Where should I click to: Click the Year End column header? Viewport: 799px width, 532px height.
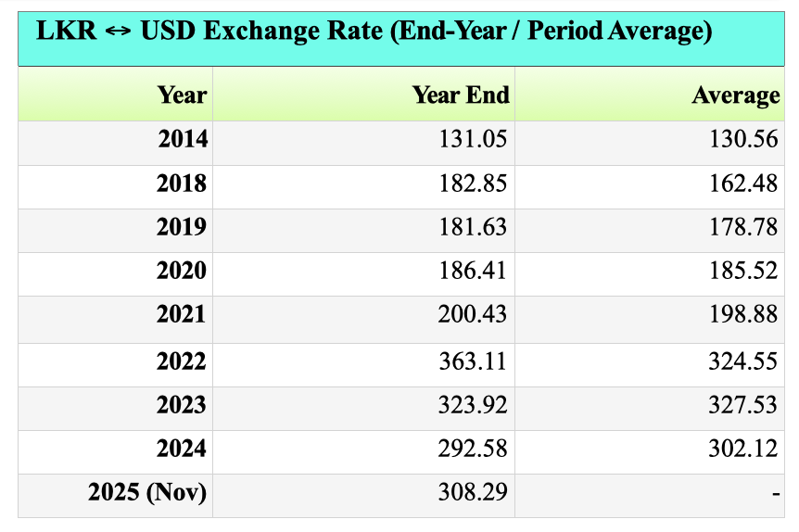(461, 95)
